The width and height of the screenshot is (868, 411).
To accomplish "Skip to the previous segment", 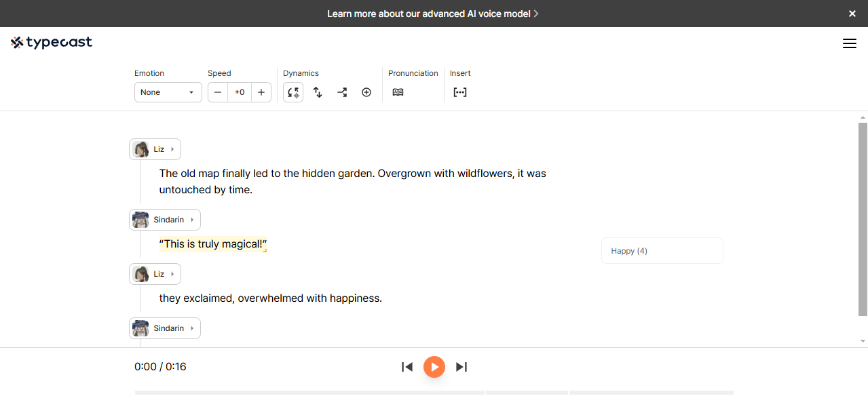I will click(x=407, y=367).
